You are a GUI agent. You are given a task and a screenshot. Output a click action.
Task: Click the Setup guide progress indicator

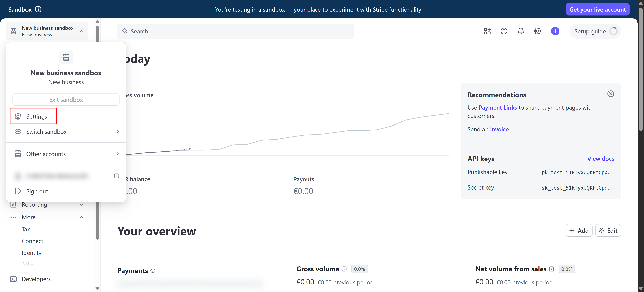tap(613, 31)
